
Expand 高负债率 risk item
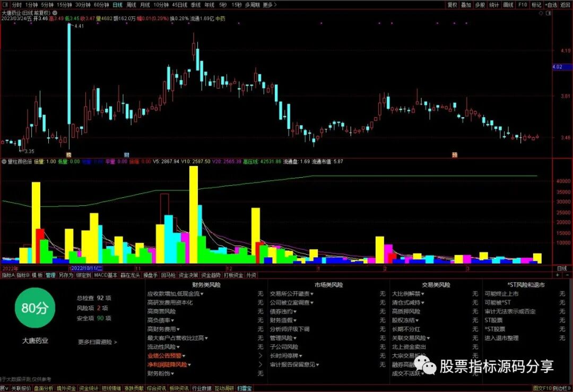(160, 320)
